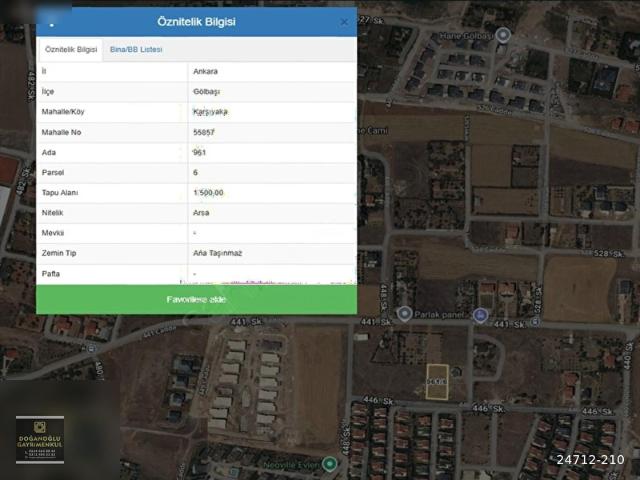Click the Parsel value 6

click(x=196, y=173)
